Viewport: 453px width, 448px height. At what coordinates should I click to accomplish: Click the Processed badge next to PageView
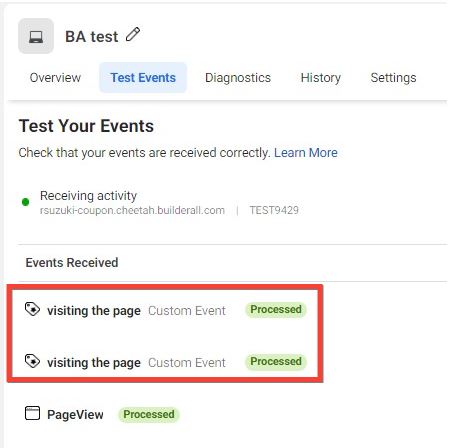149,414
